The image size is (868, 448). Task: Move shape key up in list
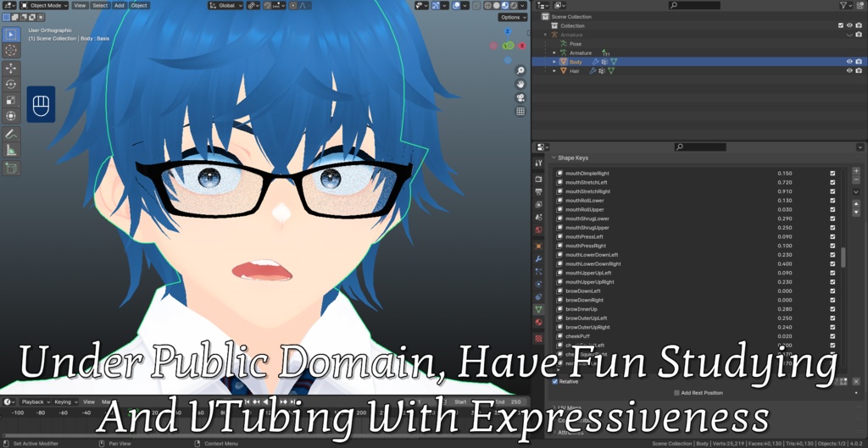[x=856, y=203]
